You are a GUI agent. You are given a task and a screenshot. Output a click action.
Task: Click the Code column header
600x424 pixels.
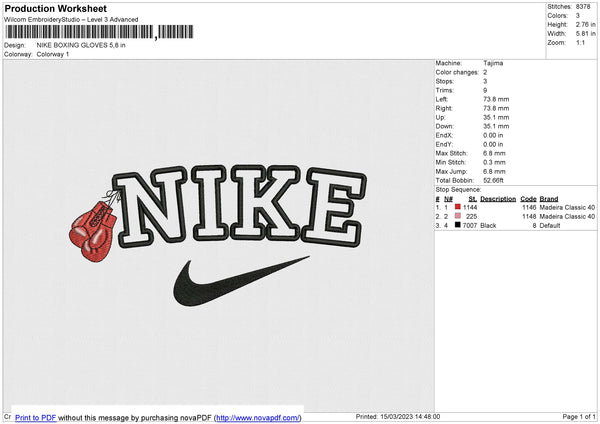pyautogui.click(x=528, y=199)
